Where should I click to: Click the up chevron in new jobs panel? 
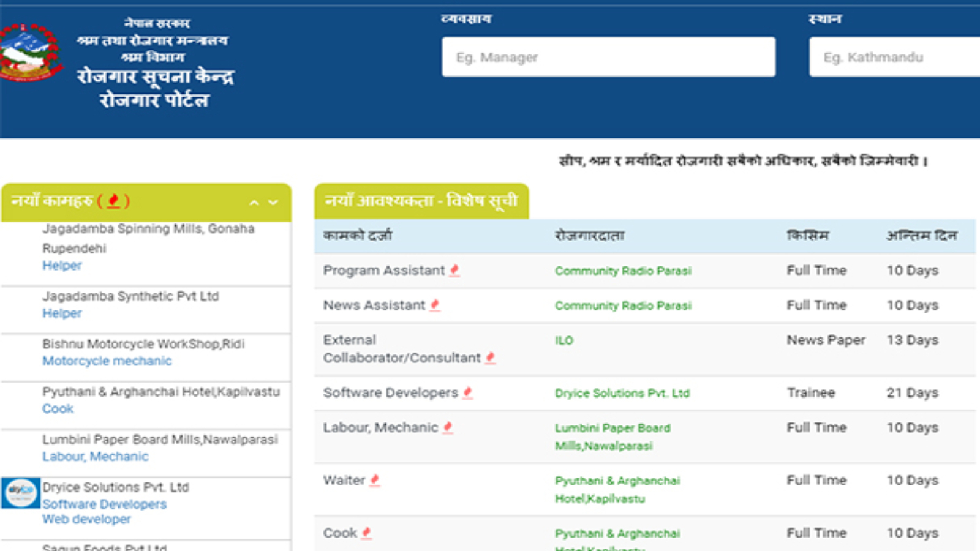(254, 203)
